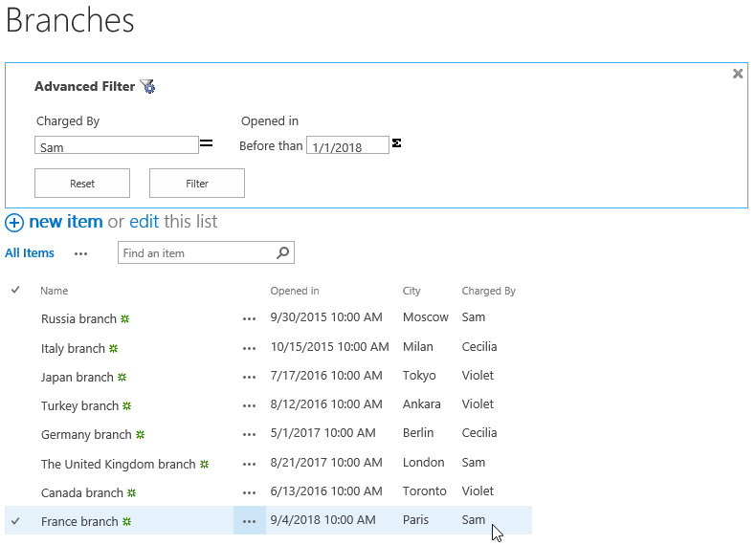Screen dimensions: 756x545
Task: Click the Paris city cell
Action: pyautogui.click(x=415, y=519)
